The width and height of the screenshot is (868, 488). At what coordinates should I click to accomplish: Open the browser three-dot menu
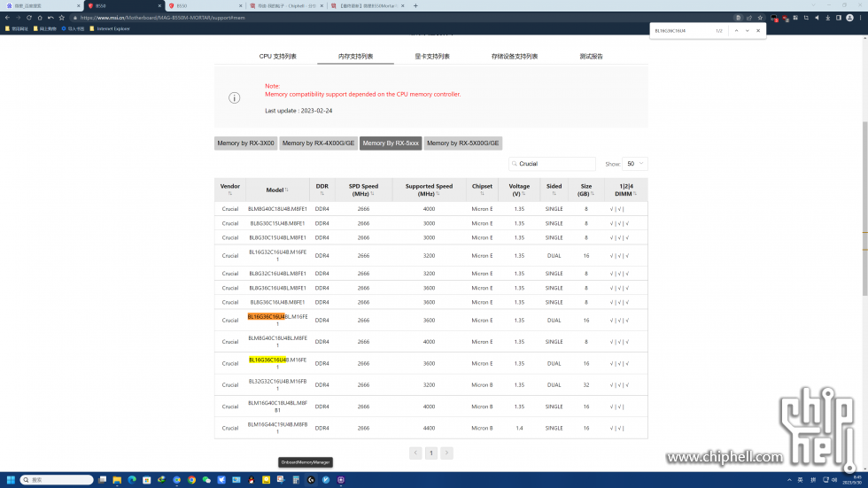(x=861, y=18)
